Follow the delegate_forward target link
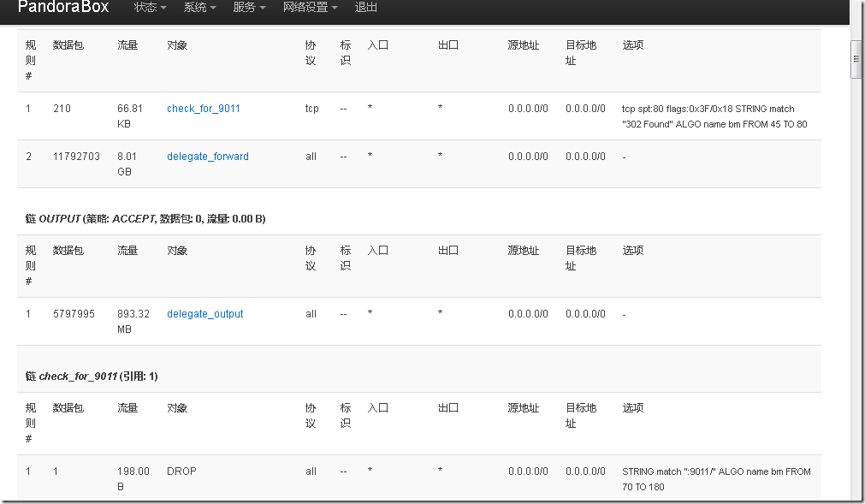865x504 pixels. (x=208, y=157)
